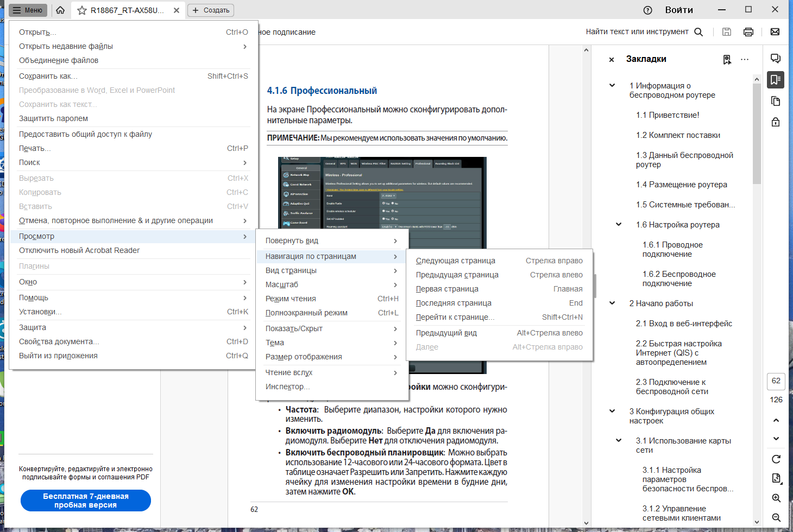Click the print icon in toolbar

click(748, 32)
